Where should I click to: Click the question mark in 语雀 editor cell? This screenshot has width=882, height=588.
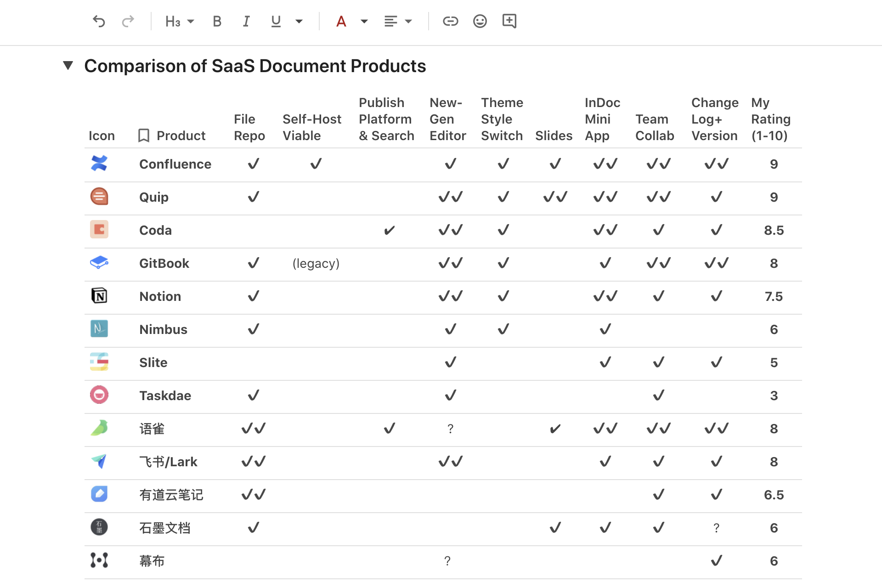click(450, 429)
